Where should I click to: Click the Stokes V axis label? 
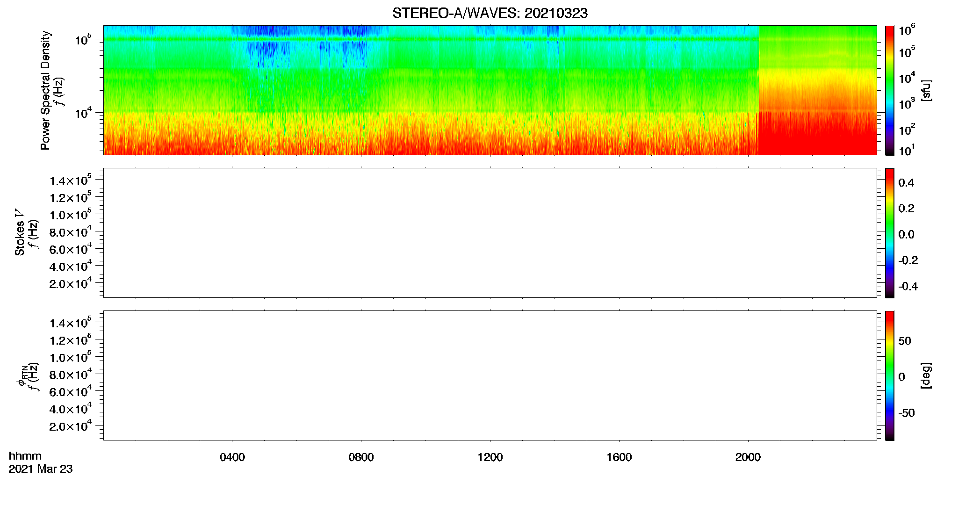tap(20, 232)
